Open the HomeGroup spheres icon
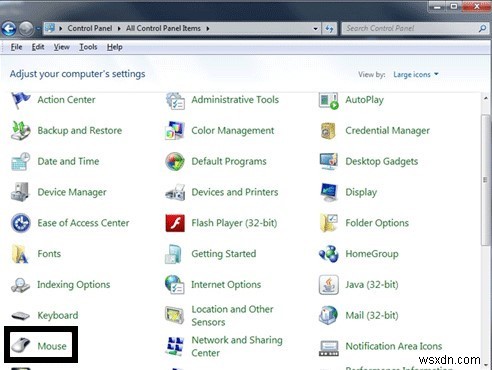 329,254
